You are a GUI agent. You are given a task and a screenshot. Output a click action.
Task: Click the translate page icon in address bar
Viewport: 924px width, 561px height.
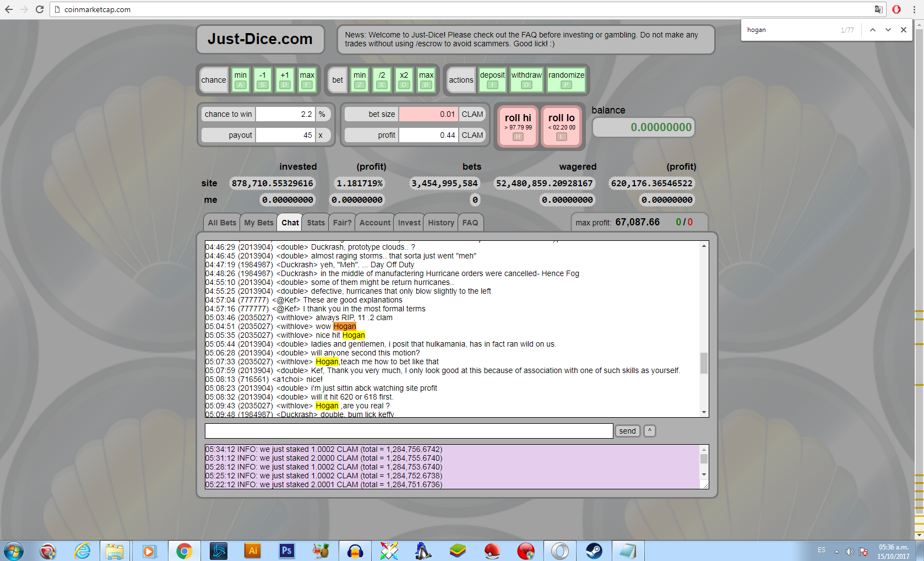click(879, 9)
